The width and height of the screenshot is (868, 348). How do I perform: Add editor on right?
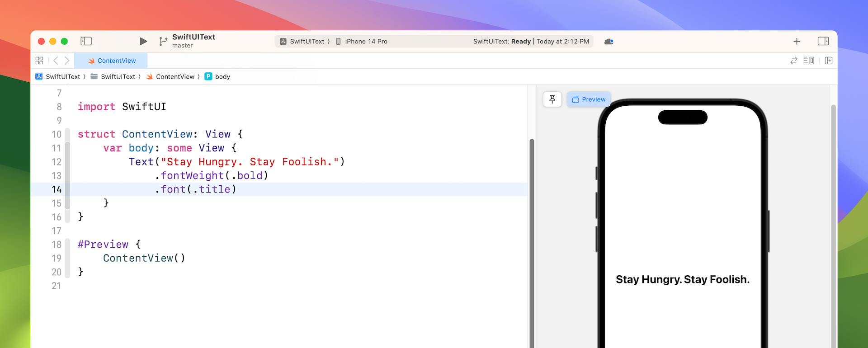click(829, 61)
